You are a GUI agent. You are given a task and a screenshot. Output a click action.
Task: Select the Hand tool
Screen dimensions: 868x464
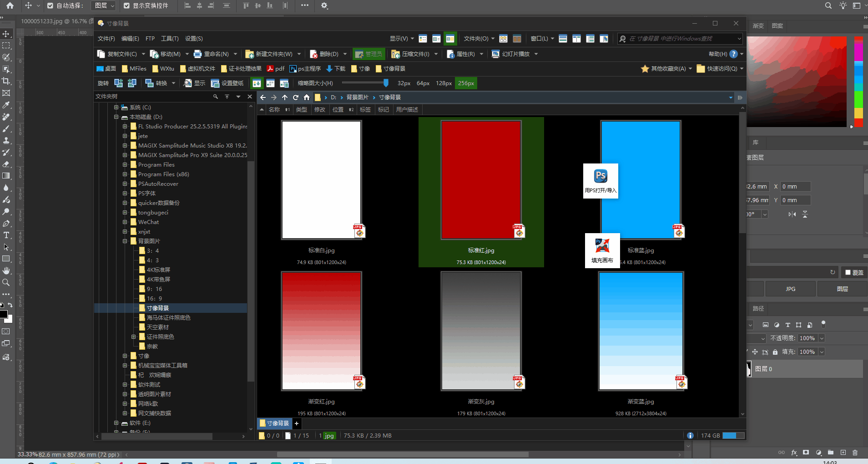coord(6,270)
